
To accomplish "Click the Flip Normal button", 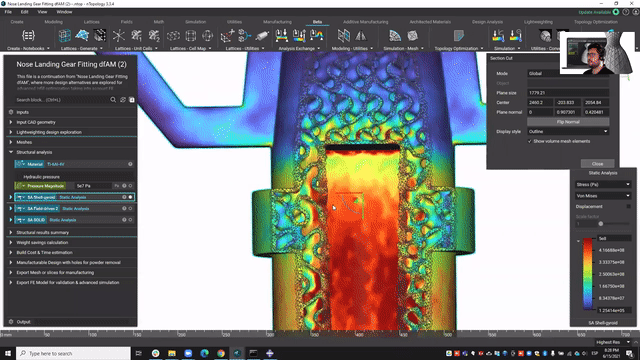I will tap(568, 122).
